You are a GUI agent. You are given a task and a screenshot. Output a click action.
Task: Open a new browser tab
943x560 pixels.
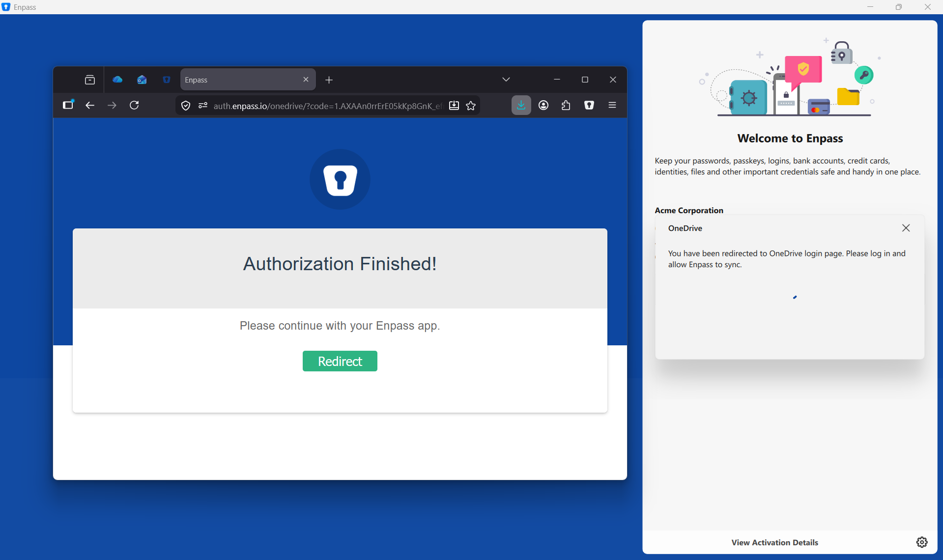pos(329,80)
